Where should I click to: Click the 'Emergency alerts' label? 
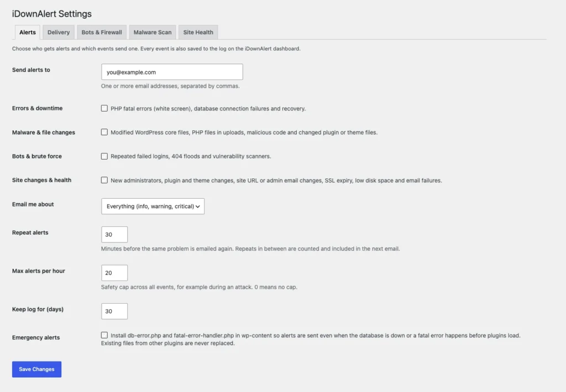tap(36, 337)
